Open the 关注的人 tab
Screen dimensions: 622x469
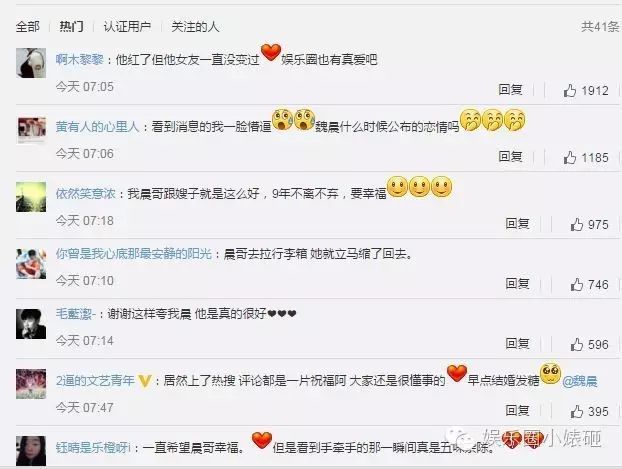coord(195,27)
